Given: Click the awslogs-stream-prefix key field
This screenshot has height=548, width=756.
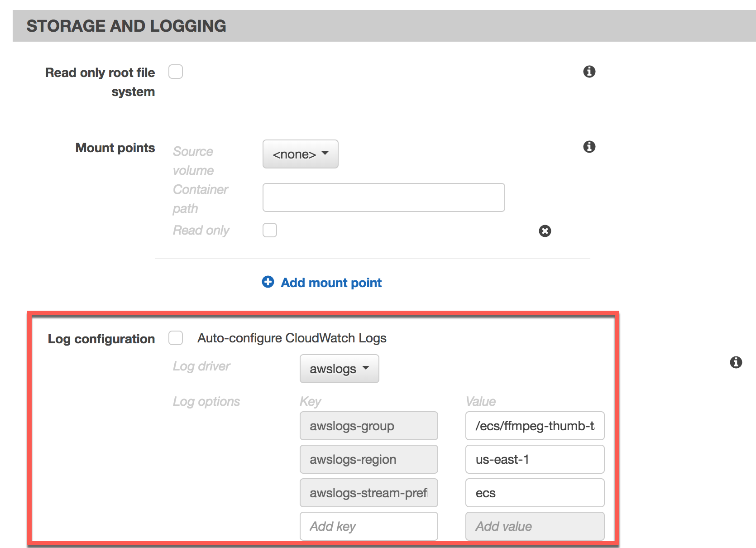Looking at the screenshot, I should click(x=368, y=493).
